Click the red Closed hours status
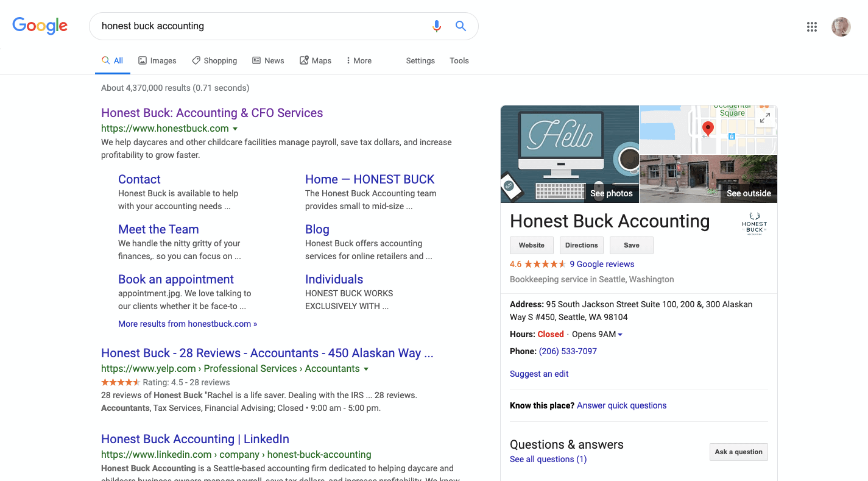Image resolution: width=868 pixels, height=481 pixels. [551, 334]
